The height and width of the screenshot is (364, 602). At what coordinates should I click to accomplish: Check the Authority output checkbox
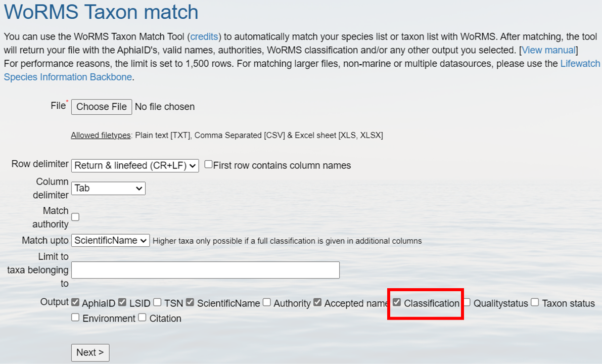pyautogui.click(x=267, y=302)
